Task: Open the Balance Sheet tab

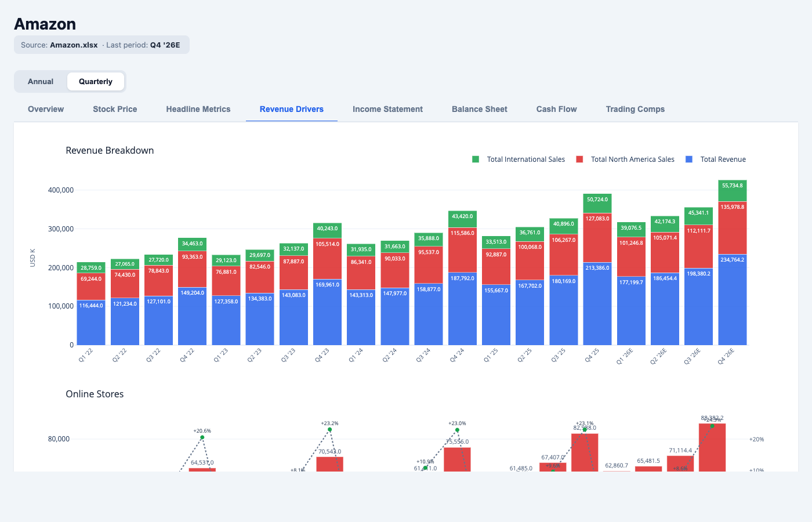Action: (479, 109)
